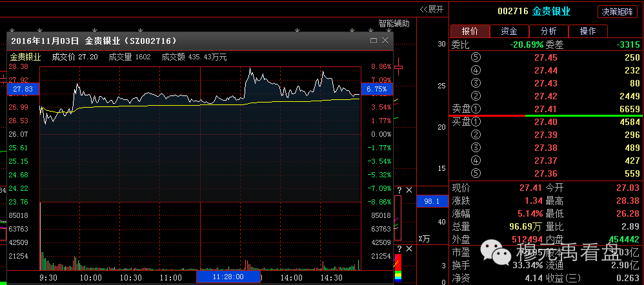644x285 pixels.
Task: Close the 金贵银业 intraday popup window
Action: click(x=385, y=41)
